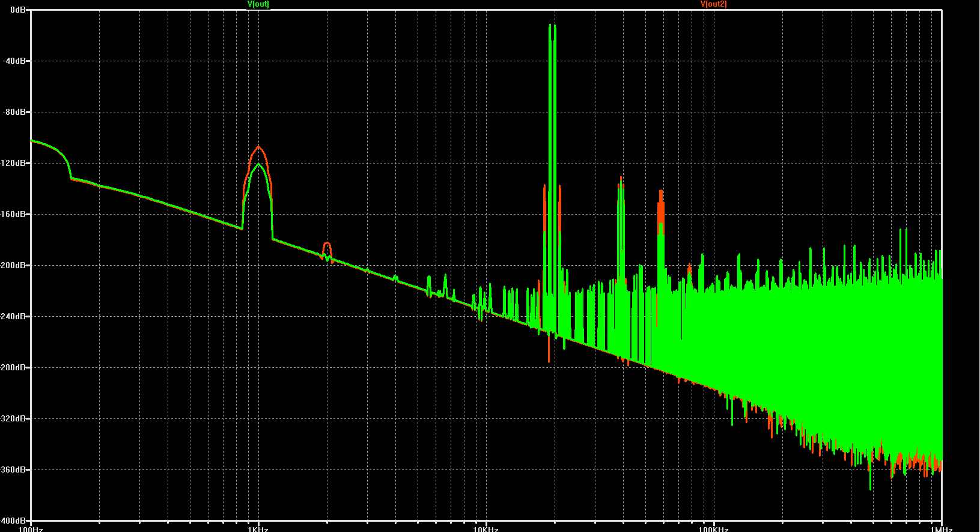
Task: Click the green V[out] trace label
Action: click(x=258, y=4)
